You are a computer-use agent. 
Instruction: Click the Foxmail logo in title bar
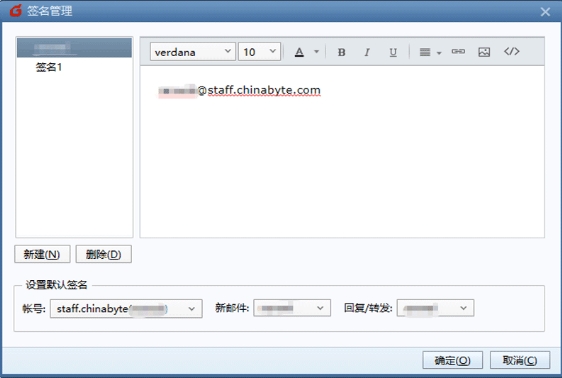[x=15, y=11]
